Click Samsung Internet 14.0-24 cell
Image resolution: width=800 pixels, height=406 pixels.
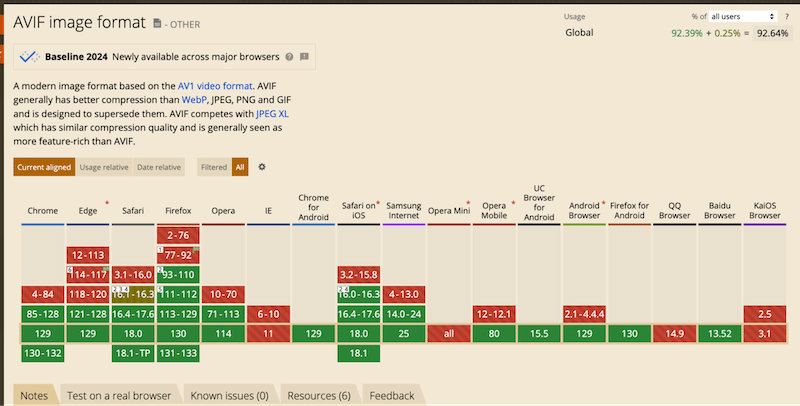pos(404,314)
